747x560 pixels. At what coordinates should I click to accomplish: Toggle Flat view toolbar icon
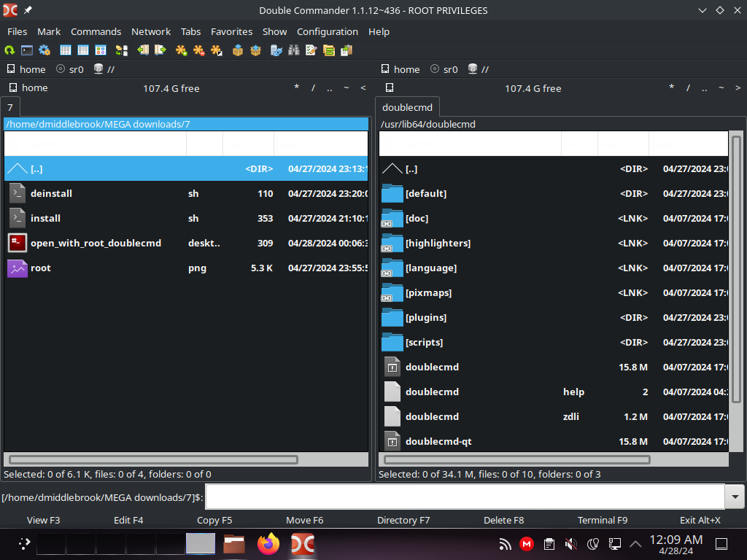(x=122, y=50)
